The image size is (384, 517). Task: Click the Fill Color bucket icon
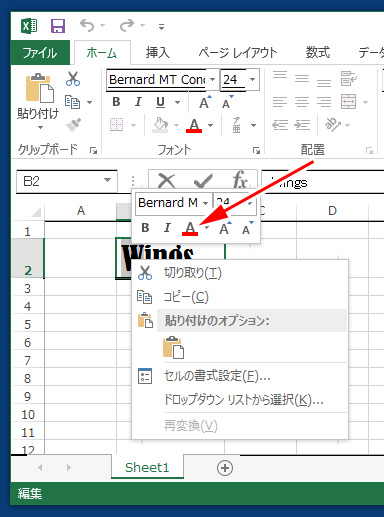[160, 125]
